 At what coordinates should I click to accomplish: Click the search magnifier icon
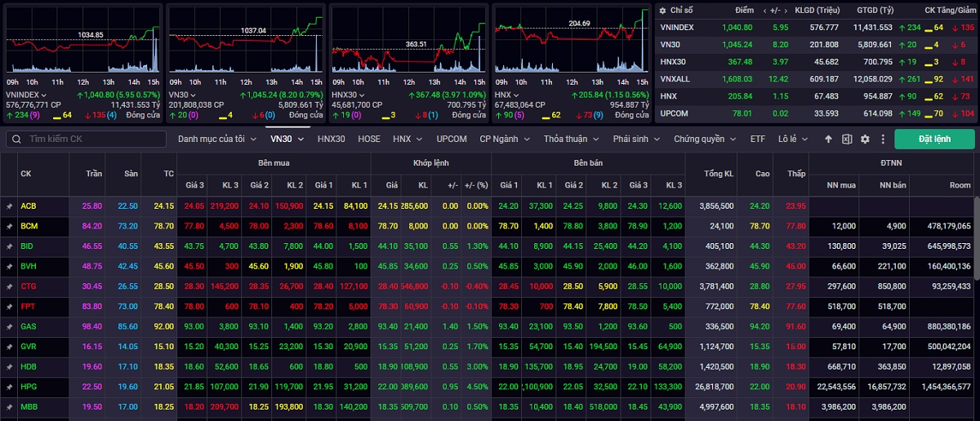(x=16, y=140)
